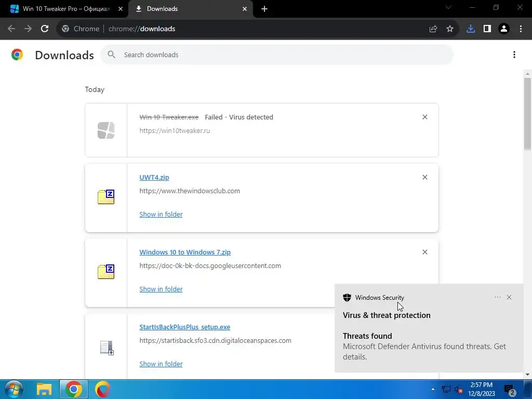This screenshot has height=399, width=532.
Task: Click the Threats found notification message
Action: click(424, 347)
